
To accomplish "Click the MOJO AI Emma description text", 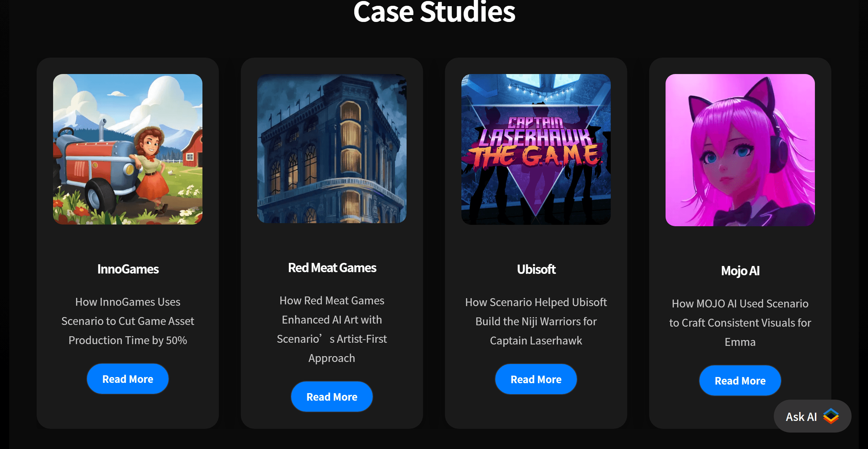I will click(740, 323).
